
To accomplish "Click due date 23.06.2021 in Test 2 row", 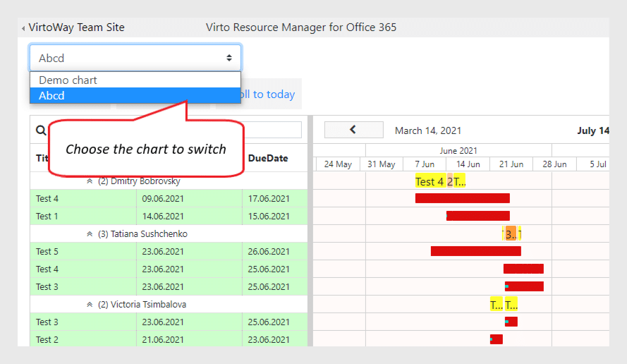I will click(x=275, y=339).
